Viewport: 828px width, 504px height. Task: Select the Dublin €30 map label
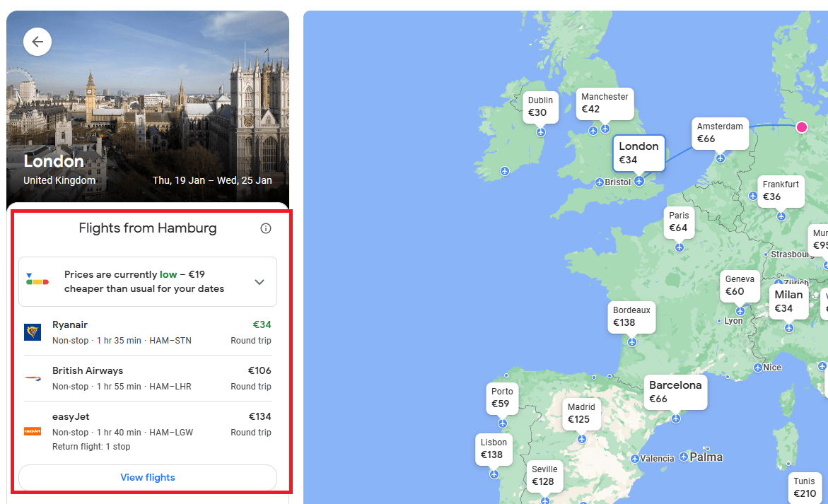[541, 107]
